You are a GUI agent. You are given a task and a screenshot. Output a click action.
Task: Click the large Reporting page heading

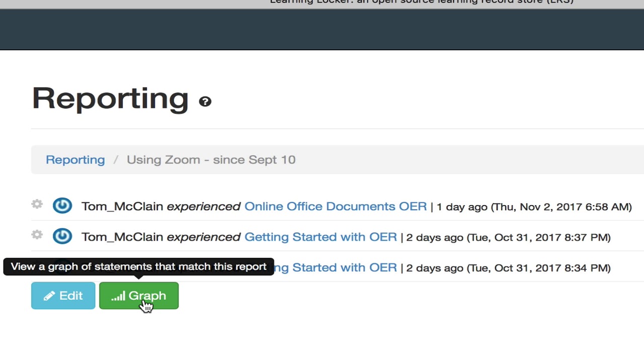(x=110, y=98)
